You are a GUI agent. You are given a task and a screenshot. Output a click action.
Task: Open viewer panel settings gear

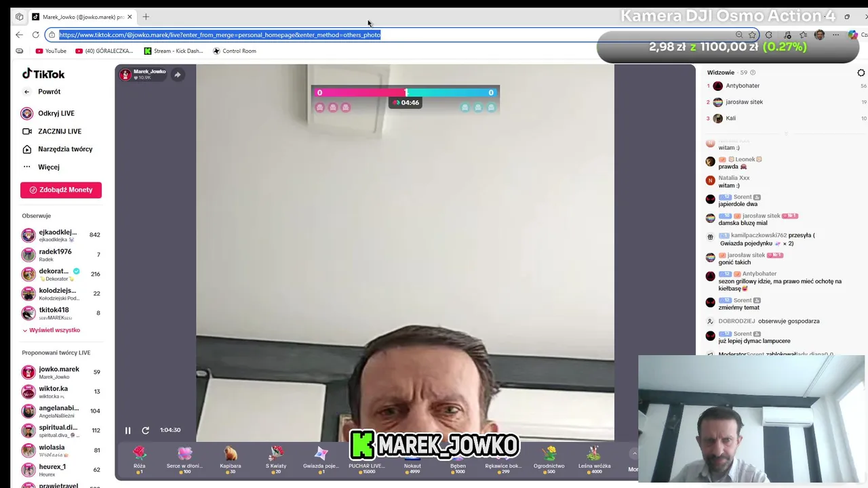(x=861, y=73)
